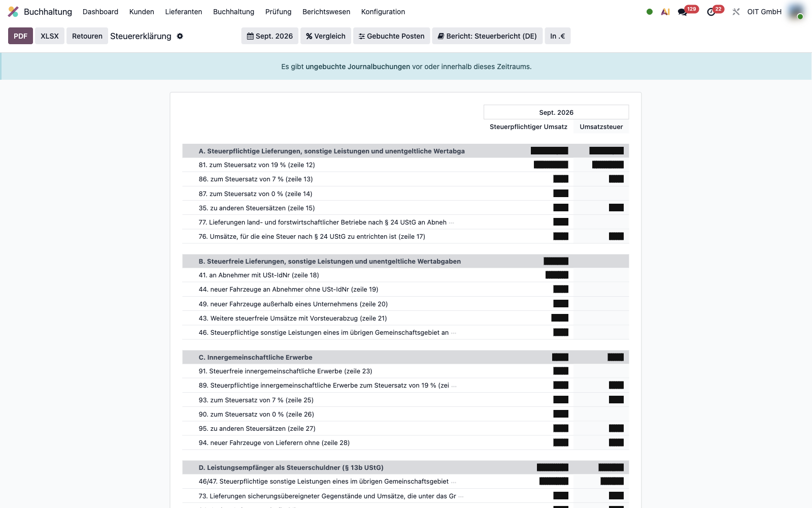Switch company via OIT GmbH selector
Viewport: 812px width, 508px height.
tap(764, 12)
